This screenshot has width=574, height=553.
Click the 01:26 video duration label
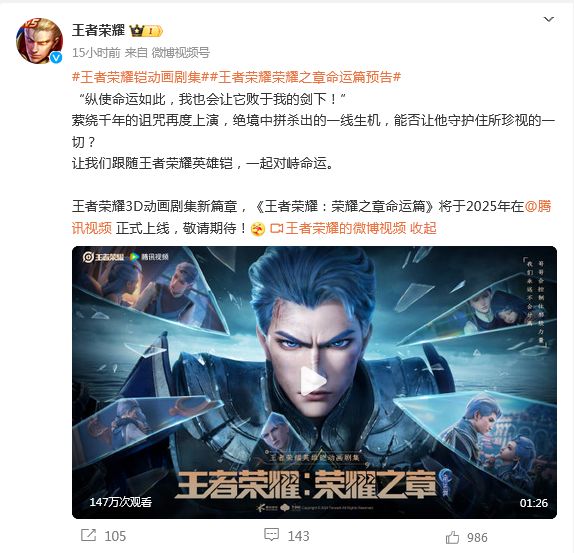533,503
